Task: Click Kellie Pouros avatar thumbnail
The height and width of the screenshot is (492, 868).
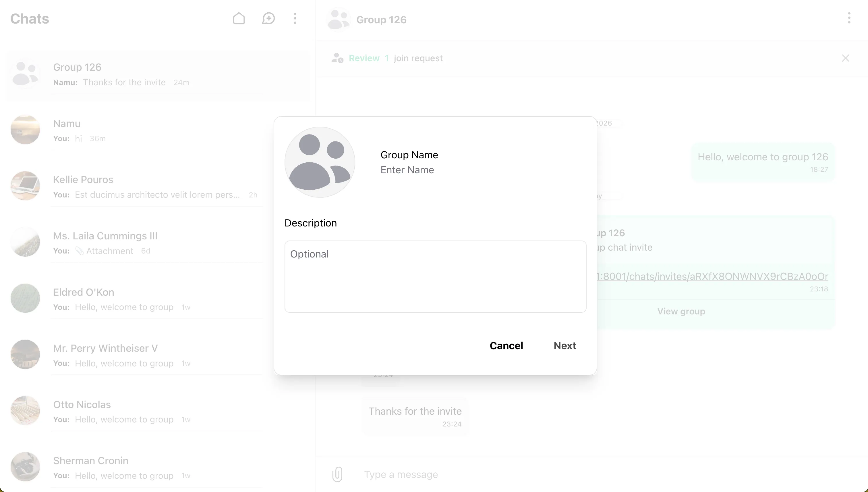Action: tap(25, 186)
